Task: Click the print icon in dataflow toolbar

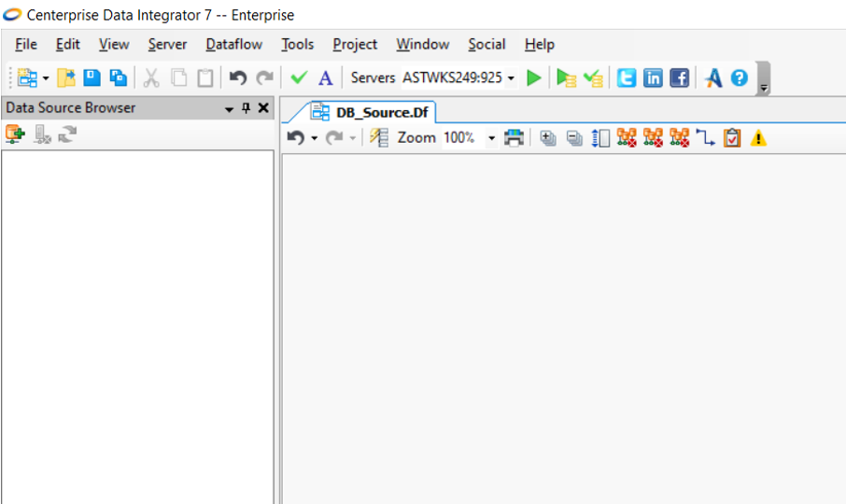Action: pos(514,138)
